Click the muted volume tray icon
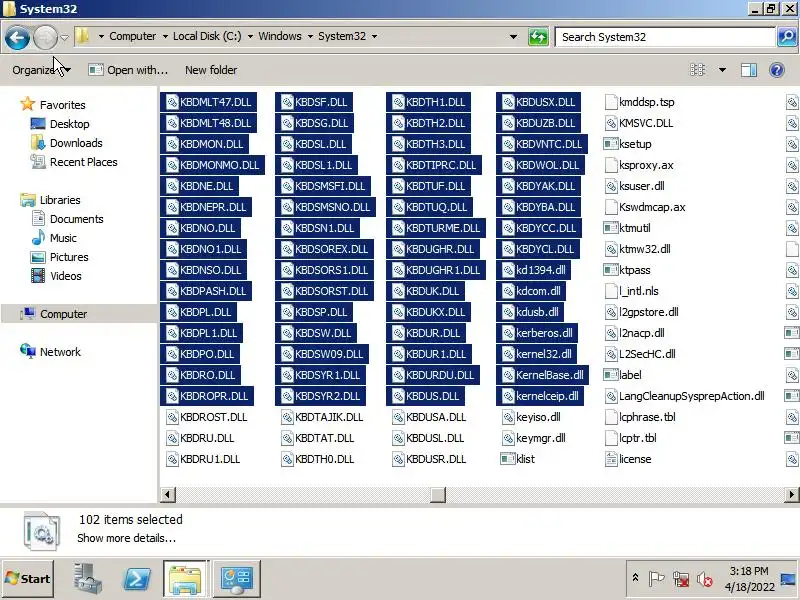This screenshot has width=800, height=600. 705,579
